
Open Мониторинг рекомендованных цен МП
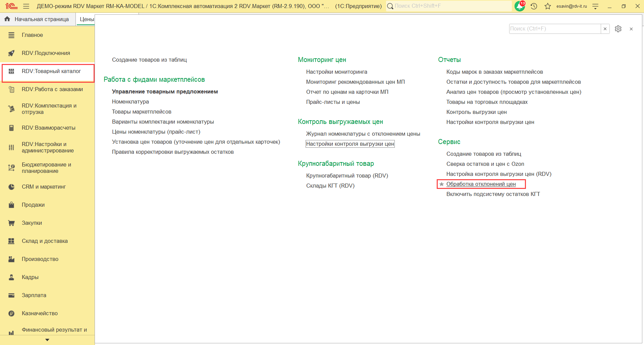[356, 82]
